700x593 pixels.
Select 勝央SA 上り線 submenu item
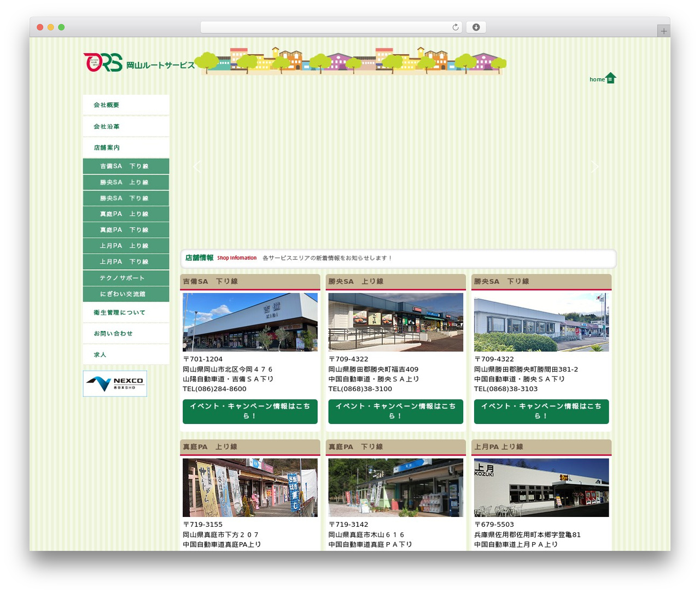126,182
